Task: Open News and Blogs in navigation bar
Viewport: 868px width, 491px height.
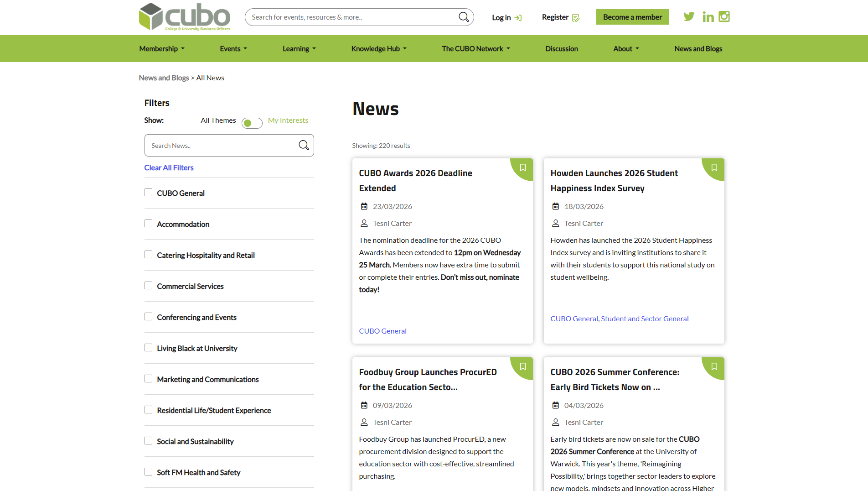Action: [x=698, y=49]
